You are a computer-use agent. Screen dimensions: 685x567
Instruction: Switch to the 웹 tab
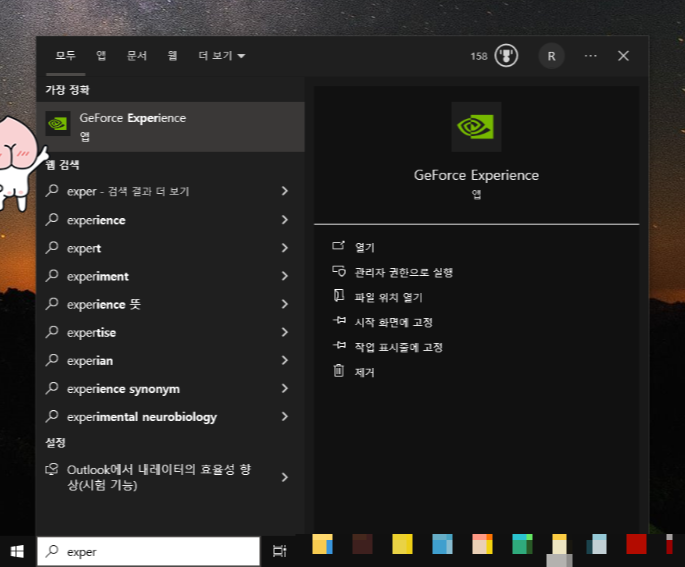pyautogui.click(x=173, y=55)
